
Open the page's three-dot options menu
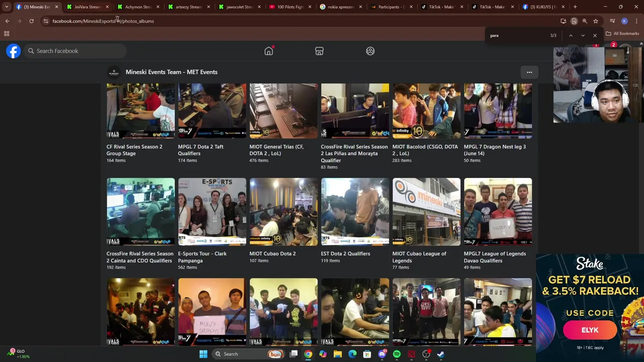[529, 72]
